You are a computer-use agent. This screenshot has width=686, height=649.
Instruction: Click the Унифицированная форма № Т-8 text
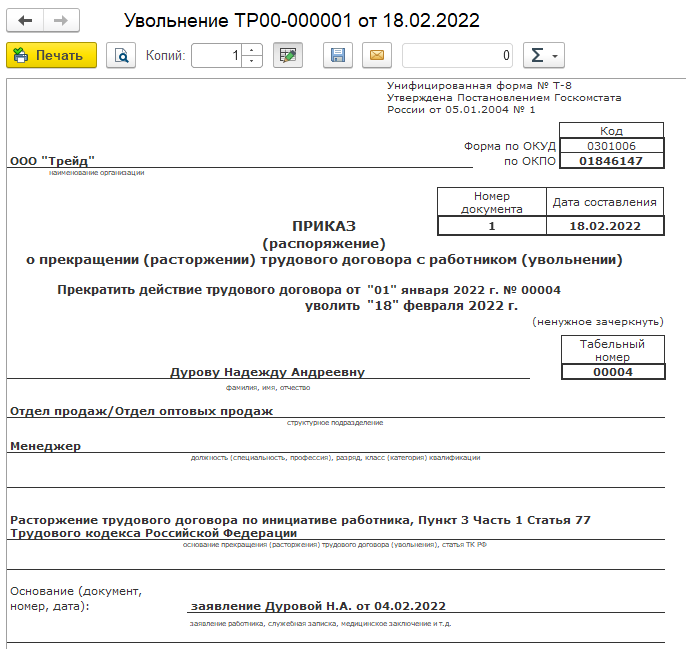pyautogui.click(x=479, y=85)
